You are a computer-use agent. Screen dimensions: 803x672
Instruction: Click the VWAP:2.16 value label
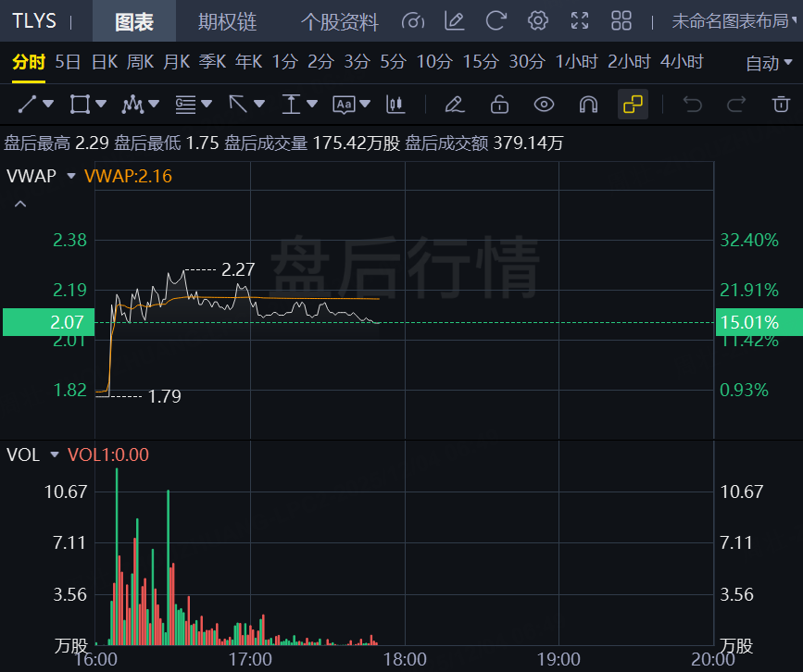click(128, 176)
